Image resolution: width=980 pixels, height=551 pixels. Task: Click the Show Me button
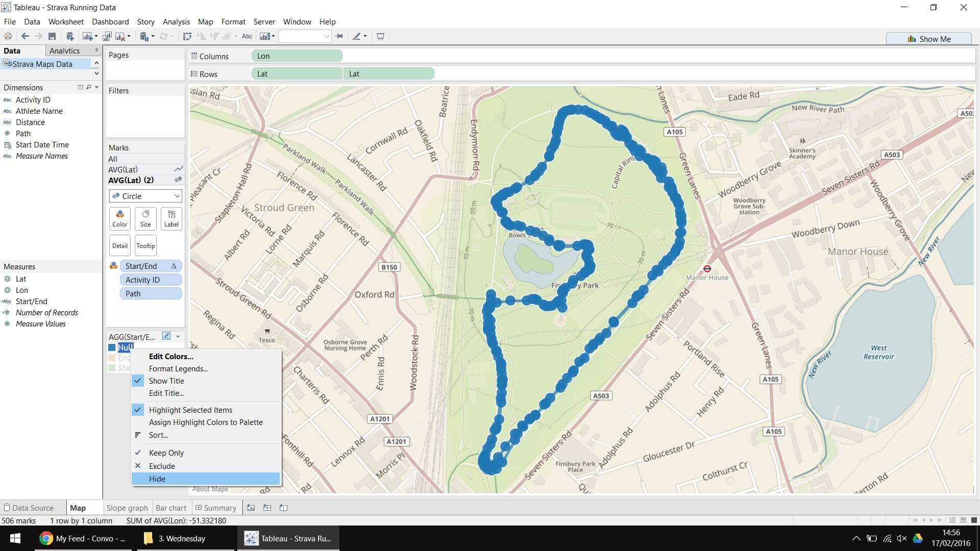929,39
